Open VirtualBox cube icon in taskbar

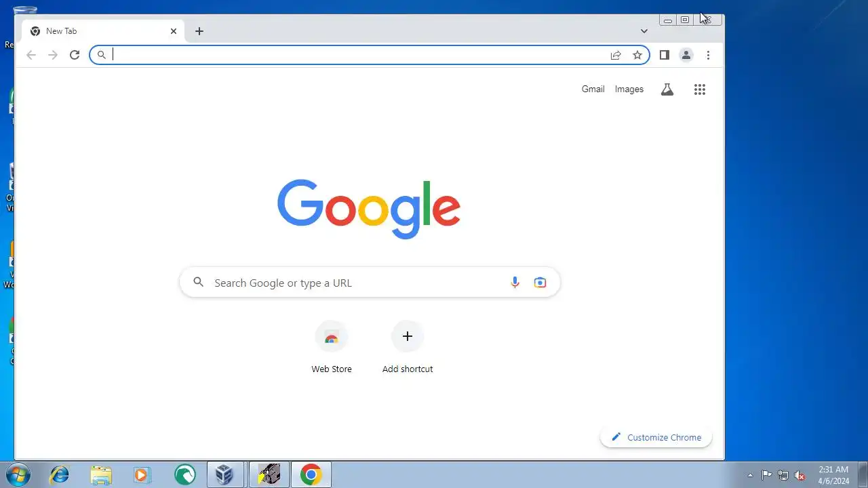224,474
